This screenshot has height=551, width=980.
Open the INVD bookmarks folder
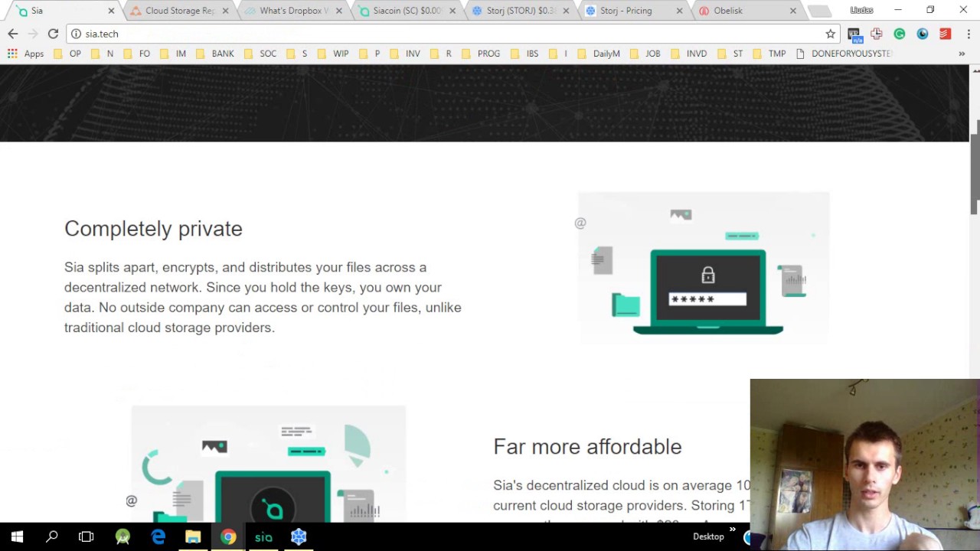tap(689, 54)
